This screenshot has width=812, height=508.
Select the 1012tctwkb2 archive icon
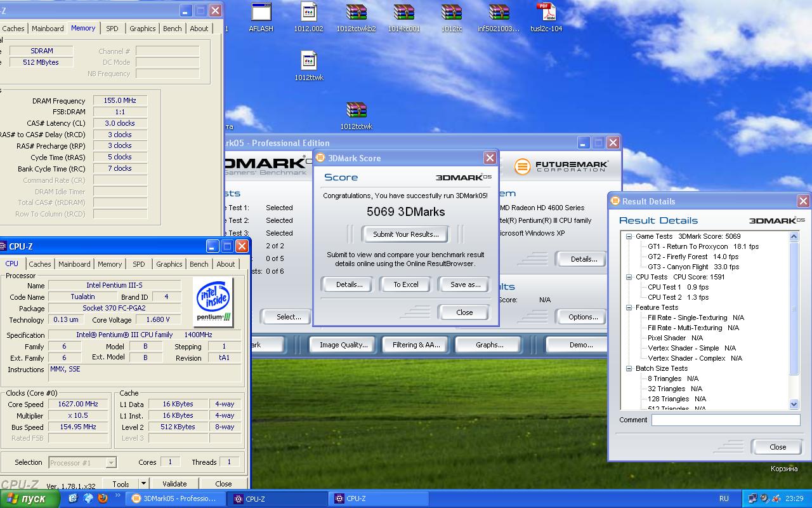tap(356, 17)
